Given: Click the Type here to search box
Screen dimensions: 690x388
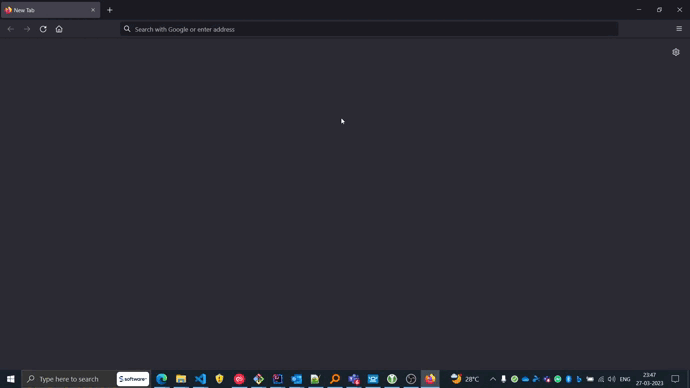Looking at the screenshot, I should point(69,379).
